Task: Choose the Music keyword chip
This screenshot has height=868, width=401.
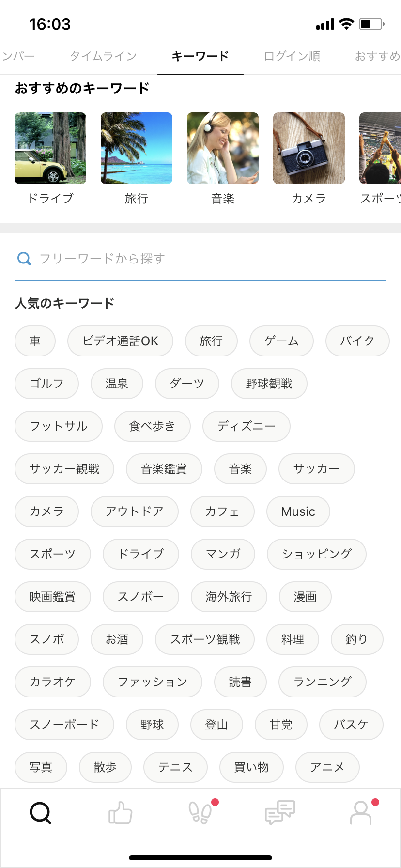Action: pos(298,511)
